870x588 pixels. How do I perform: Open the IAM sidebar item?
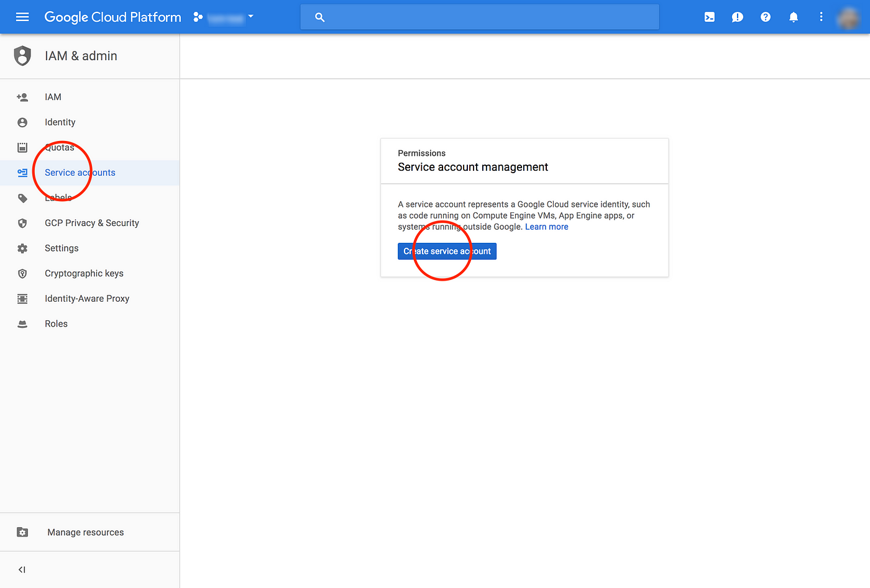click(x=89, y=97)
